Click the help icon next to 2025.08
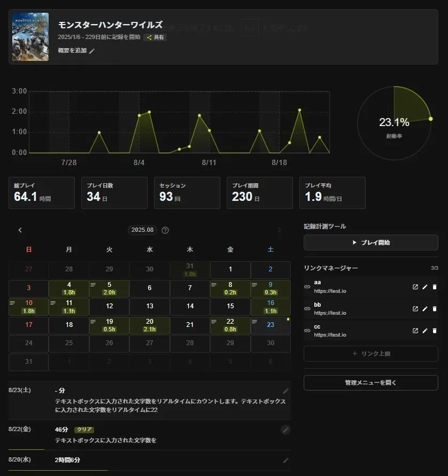 165,230
